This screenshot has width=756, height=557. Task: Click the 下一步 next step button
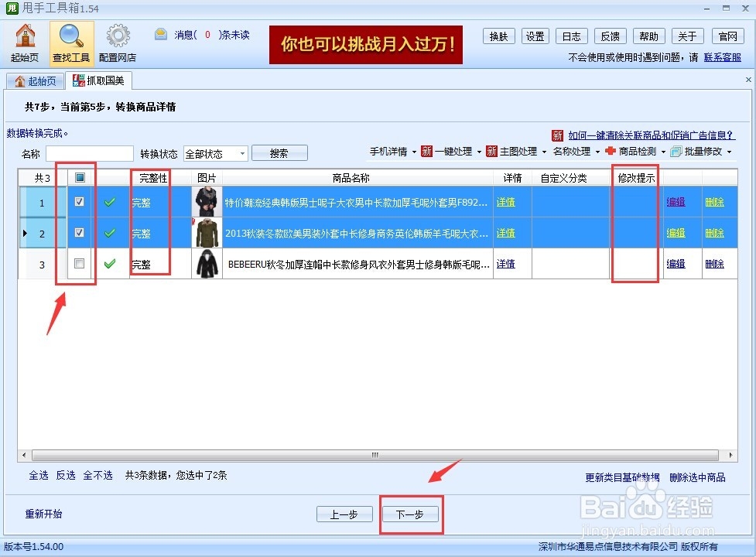pos(411,514)
